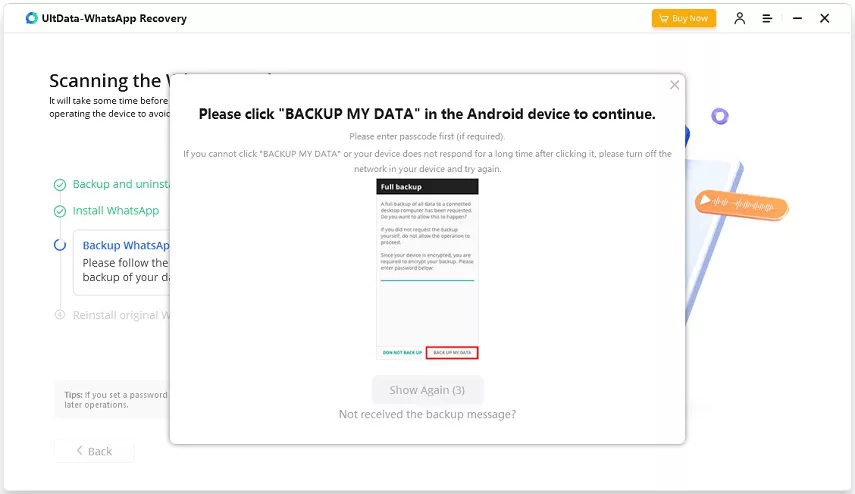Close the UltData-WhatsApp Recovery window
Screen dimensions: 855x494
pyautogui.click(x=825, y=18)
